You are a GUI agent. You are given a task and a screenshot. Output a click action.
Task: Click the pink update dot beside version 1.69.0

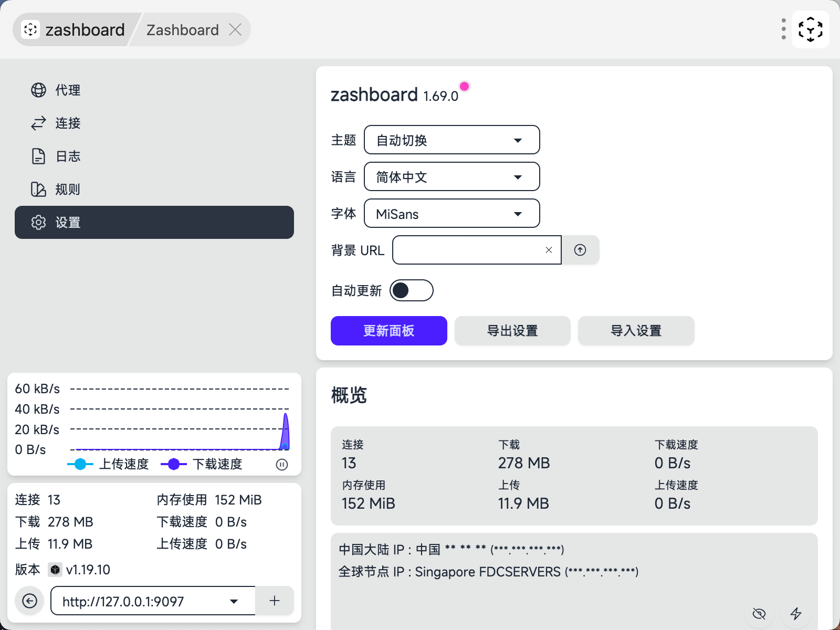pos(464,86)
